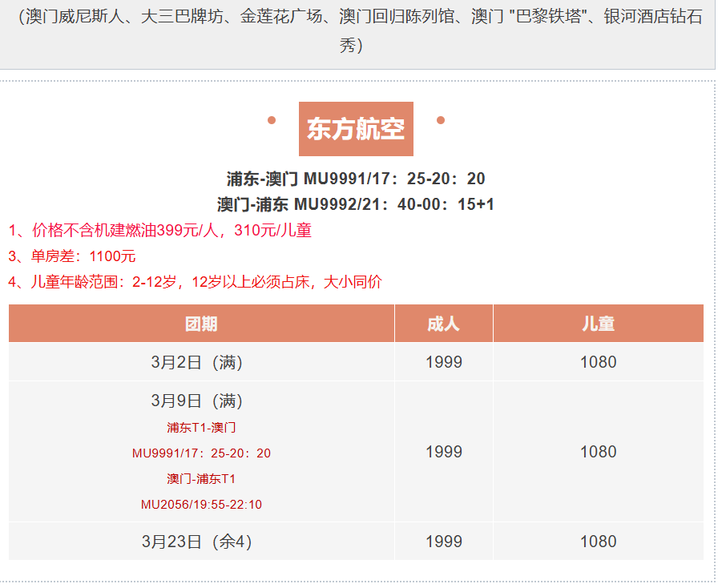Click the bold 浦东-澳门 MU9991 flight line

coord(356,179)
